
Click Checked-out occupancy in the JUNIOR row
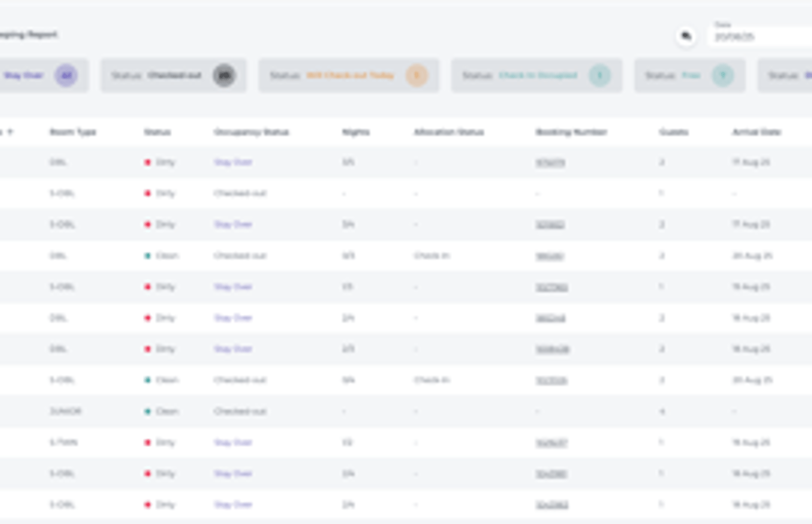(x=240, y=411)
